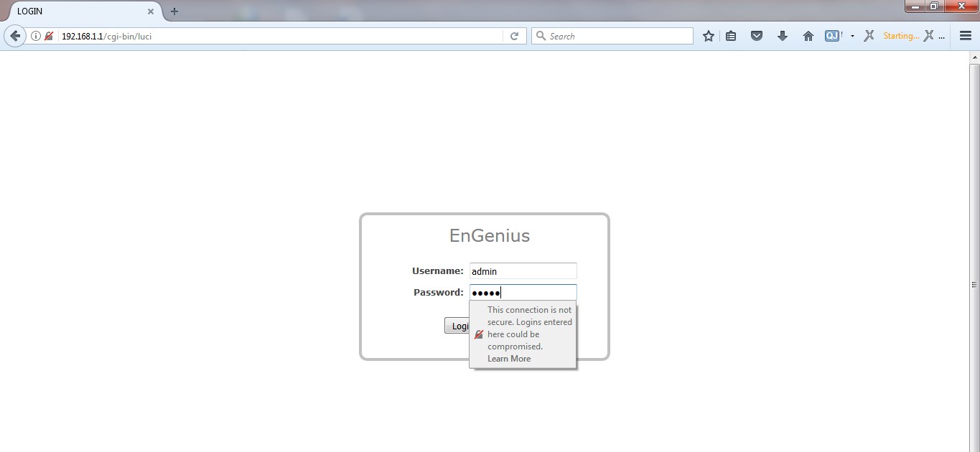This screenshot has width=980, height=452.
Task: Bookmark this page with the star icon
Action: tap(709, 35)
